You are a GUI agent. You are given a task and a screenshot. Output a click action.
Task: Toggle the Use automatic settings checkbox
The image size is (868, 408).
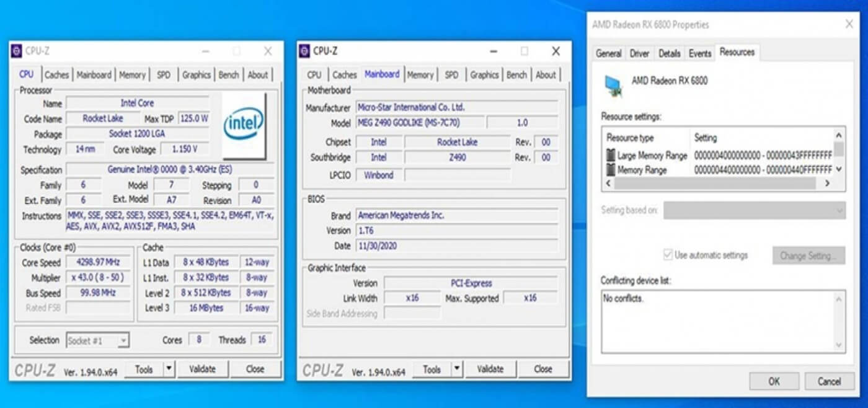coord(668,255)
